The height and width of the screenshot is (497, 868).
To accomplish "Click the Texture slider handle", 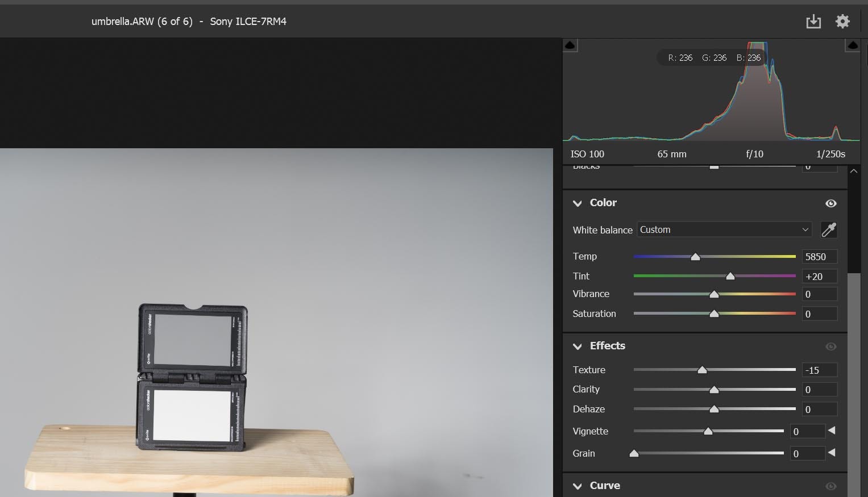I will coord(702,370).
